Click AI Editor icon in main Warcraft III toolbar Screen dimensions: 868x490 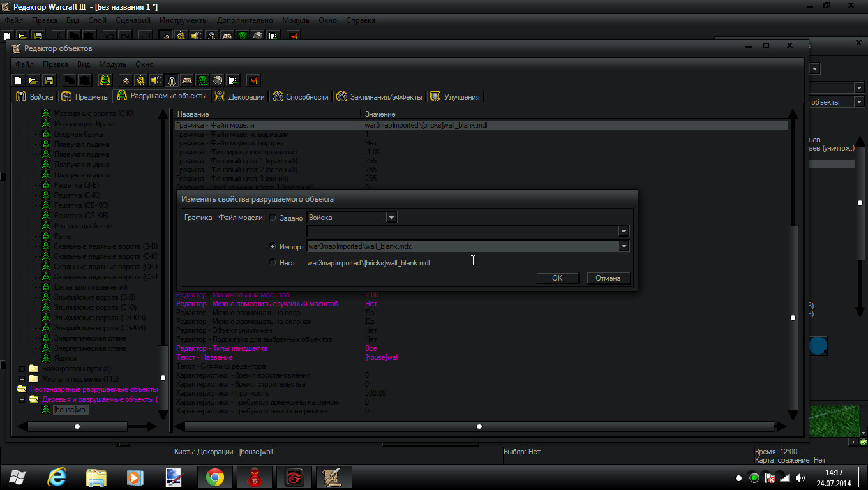point(243,36)
